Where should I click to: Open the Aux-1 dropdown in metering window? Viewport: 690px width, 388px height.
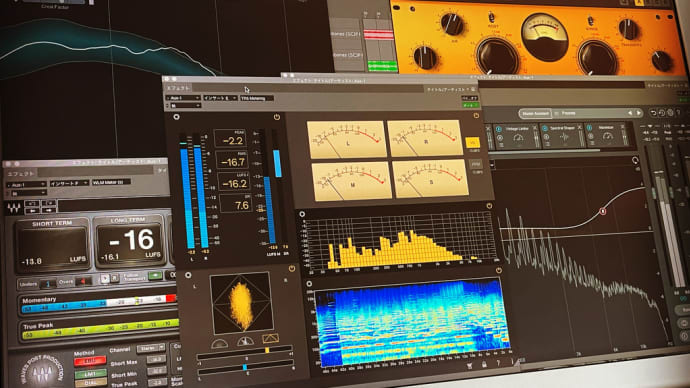pos(183,98)
